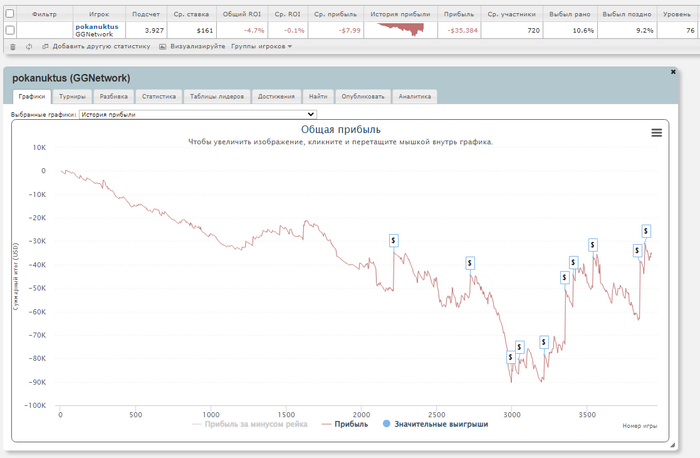Viewport: 700px width, 458px height.
Task: Sort by the 'Общий ROI' column header
Action: (242, 14)
